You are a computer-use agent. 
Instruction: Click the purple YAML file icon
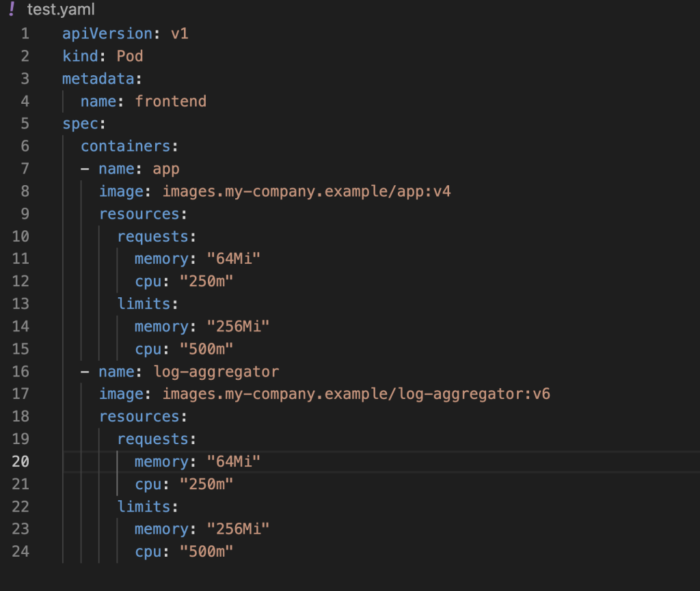click(x=11, y=10)
